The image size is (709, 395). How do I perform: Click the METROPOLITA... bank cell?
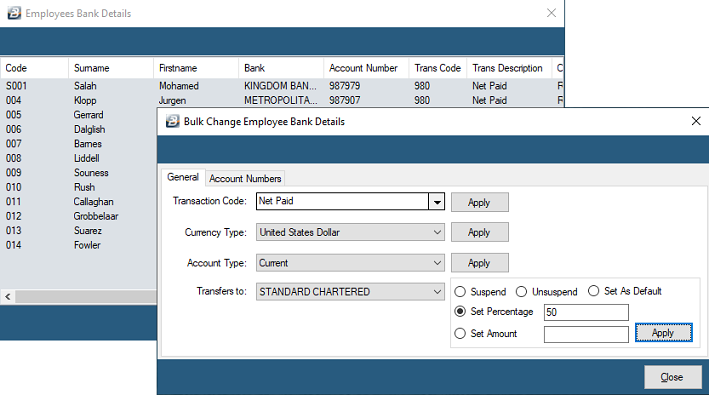[280, 100]
